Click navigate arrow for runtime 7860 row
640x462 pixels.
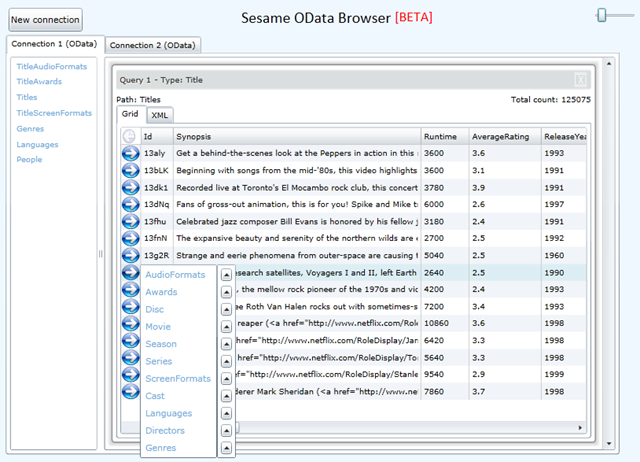point(131,391)
